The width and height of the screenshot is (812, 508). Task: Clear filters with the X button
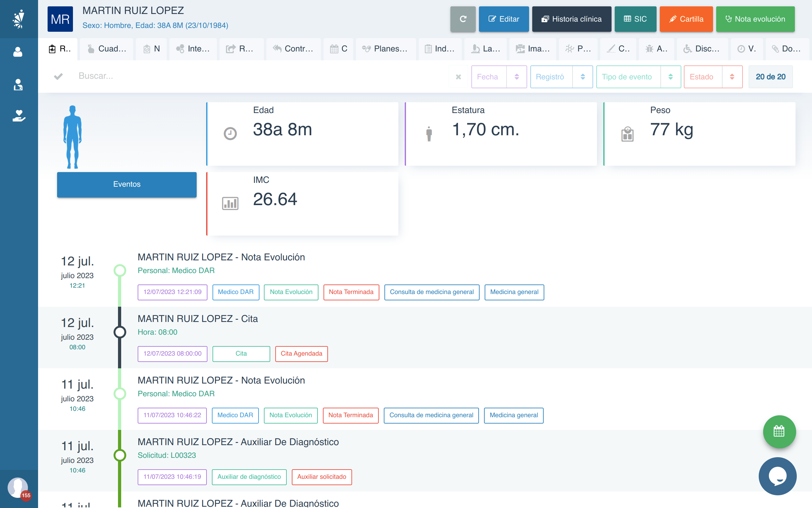pos(458,77)
